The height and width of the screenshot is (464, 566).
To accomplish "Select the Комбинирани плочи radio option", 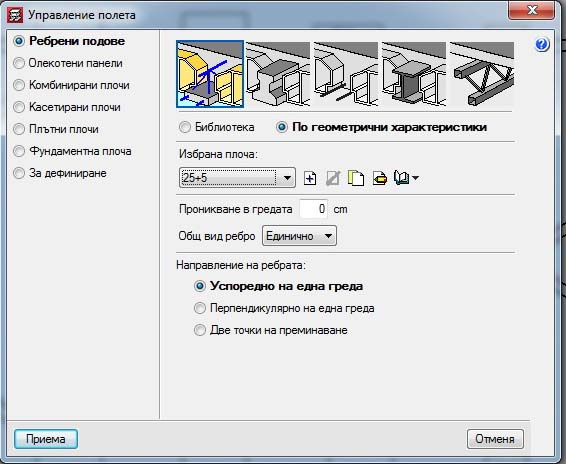I will pyautogui.click(x=71, y=85).
